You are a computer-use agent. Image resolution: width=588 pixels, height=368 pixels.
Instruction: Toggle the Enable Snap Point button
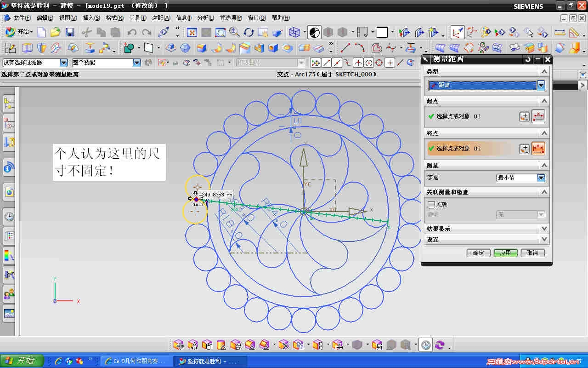[x=316, y=63]
